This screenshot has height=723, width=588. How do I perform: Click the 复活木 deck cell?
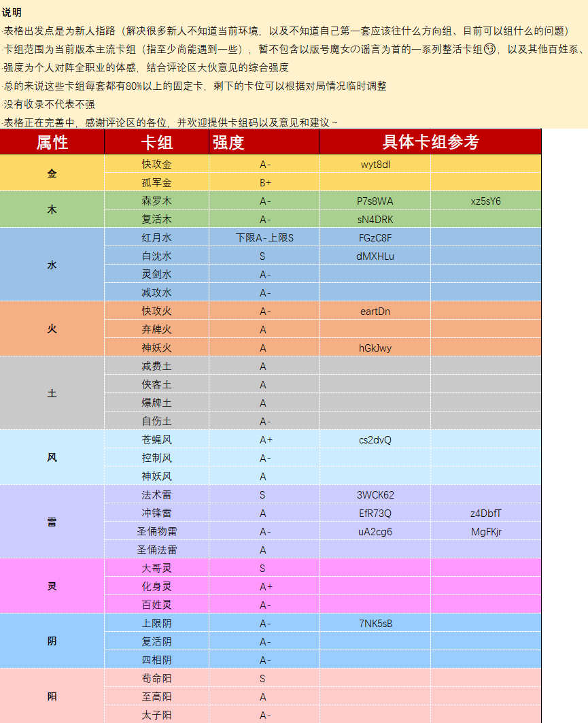[156, 220]
